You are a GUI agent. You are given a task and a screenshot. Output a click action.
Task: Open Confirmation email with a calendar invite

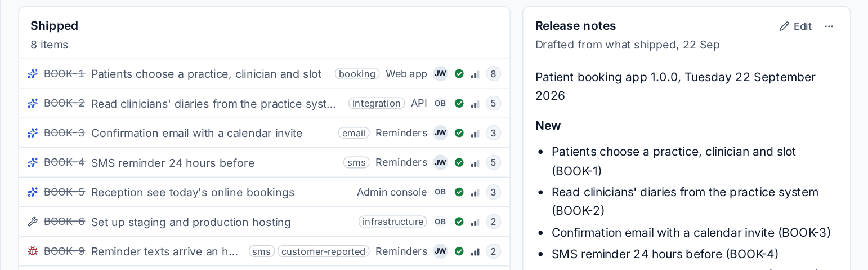[197, 133]
